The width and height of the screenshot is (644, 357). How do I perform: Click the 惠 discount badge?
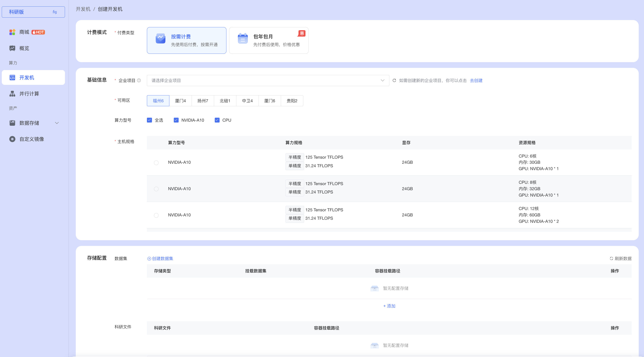point(302,33)
